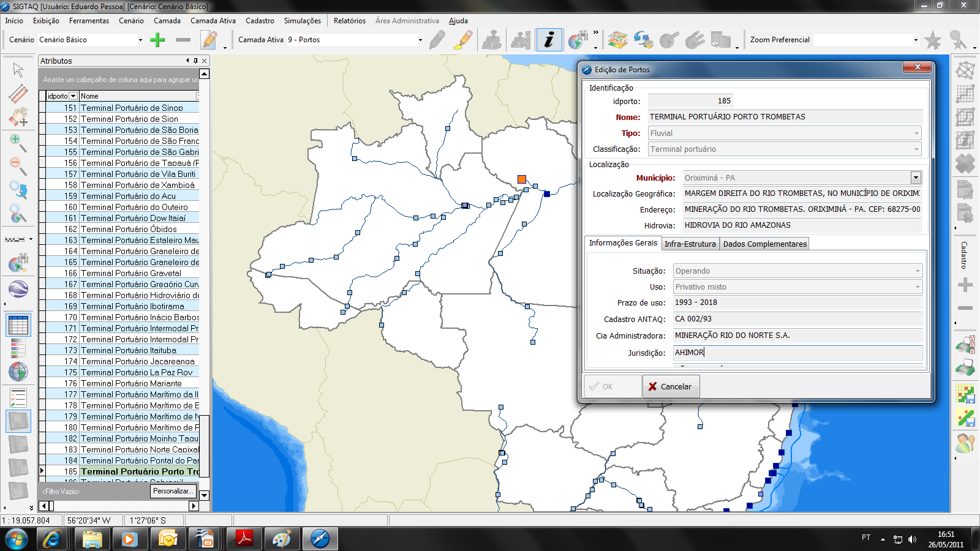Image resolution: width=980 pixels, height=551 pixels.
Task: Select row 173 Terminal Portuário Itaituba
Action: coord(123,350)
